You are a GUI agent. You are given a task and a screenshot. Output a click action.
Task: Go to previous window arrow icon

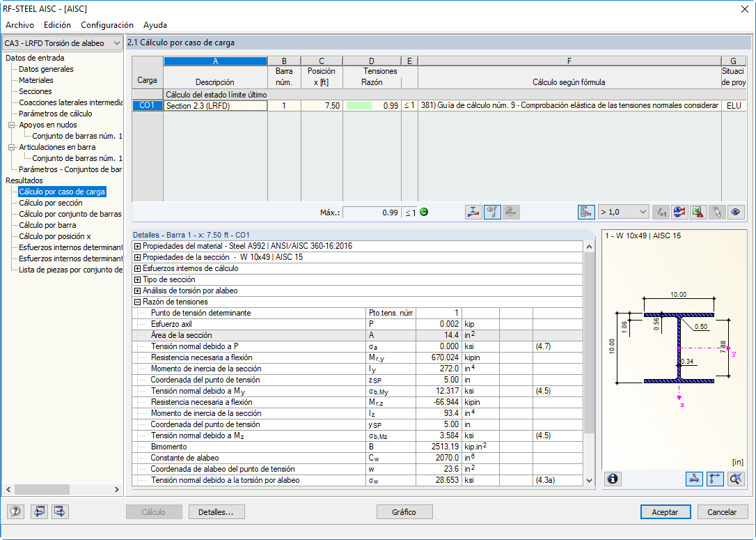click(39, 511)
